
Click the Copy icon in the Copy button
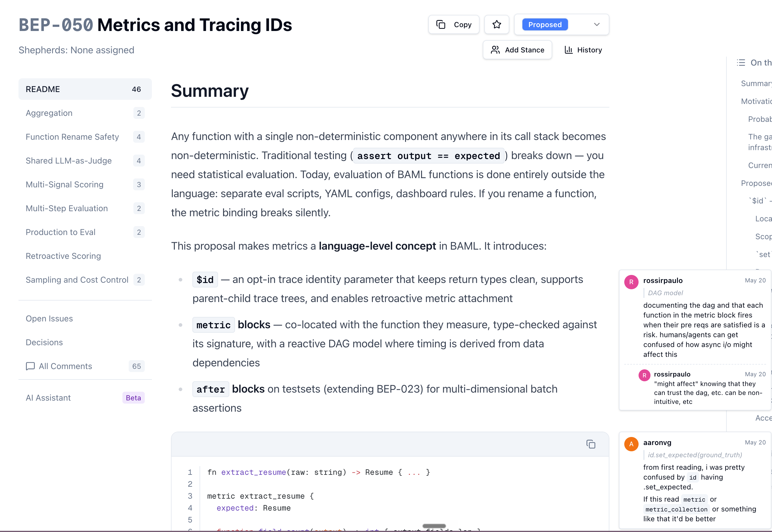(441, 24)
